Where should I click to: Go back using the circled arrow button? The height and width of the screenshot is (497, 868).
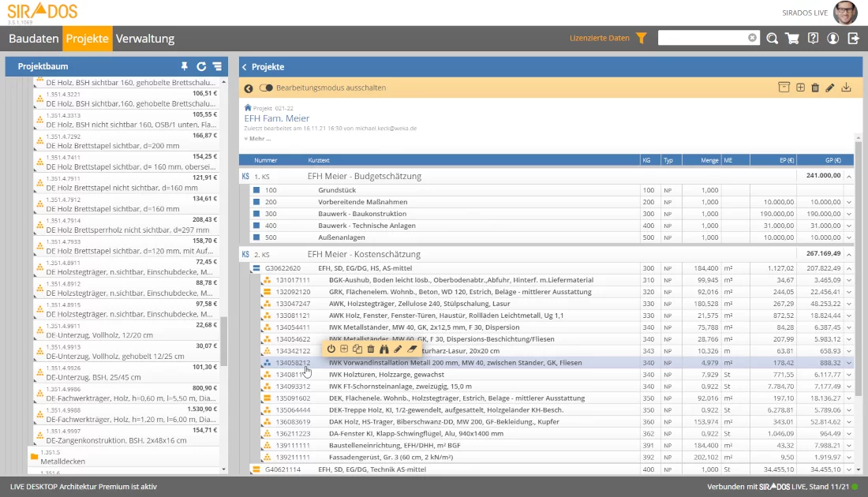pyautogui.click(x=249, y=88)
